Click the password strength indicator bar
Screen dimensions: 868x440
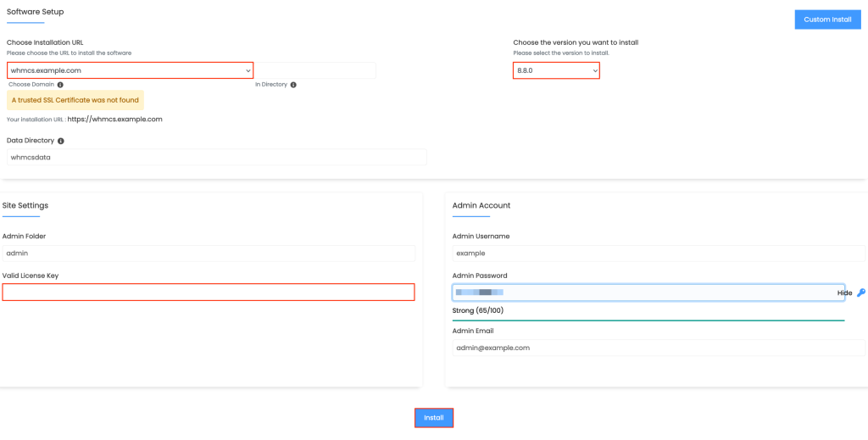(648, 320)
